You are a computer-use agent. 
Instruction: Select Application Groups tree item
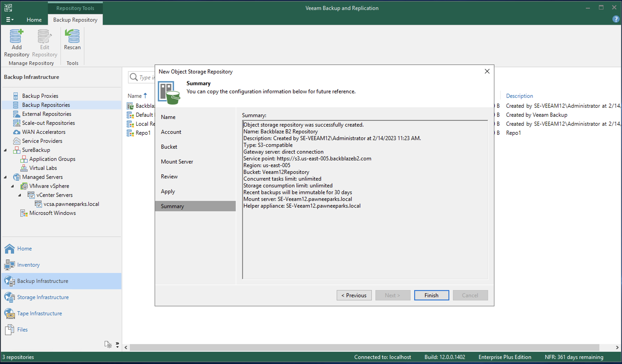(x=52, y=159)
